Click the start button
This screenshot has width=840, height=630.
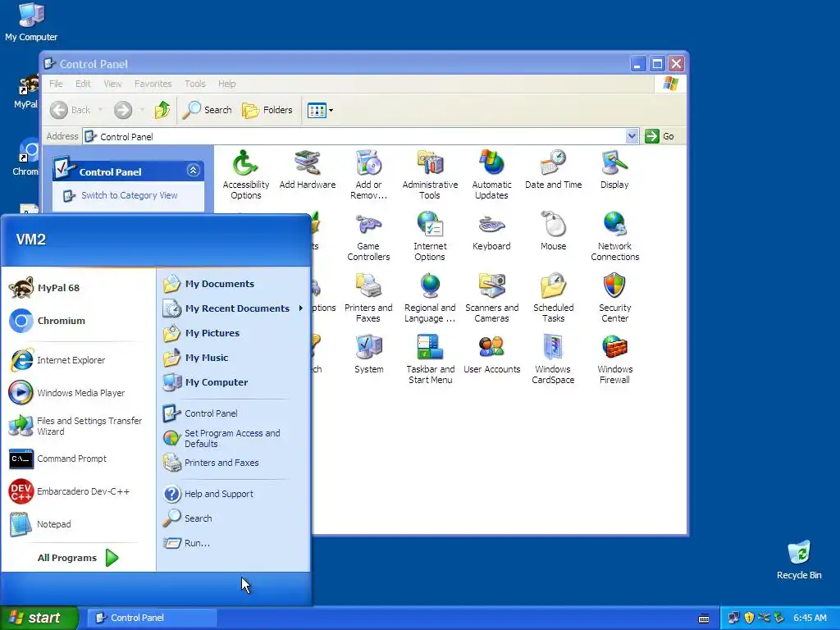[38, 618]
